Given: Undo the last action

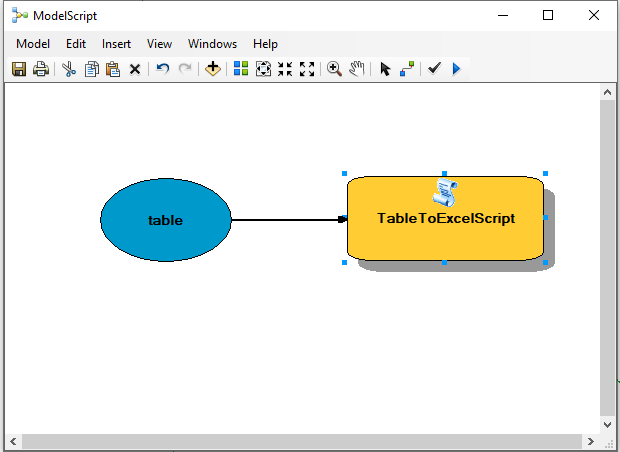Looking at the screenshot, I should pyautogui.click(x=163, y=69).
